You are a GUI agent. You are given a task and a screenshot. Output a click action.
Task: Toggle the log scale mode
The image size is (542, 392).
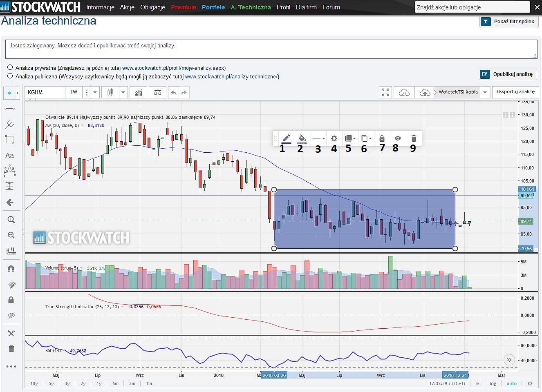pos(493,383)
